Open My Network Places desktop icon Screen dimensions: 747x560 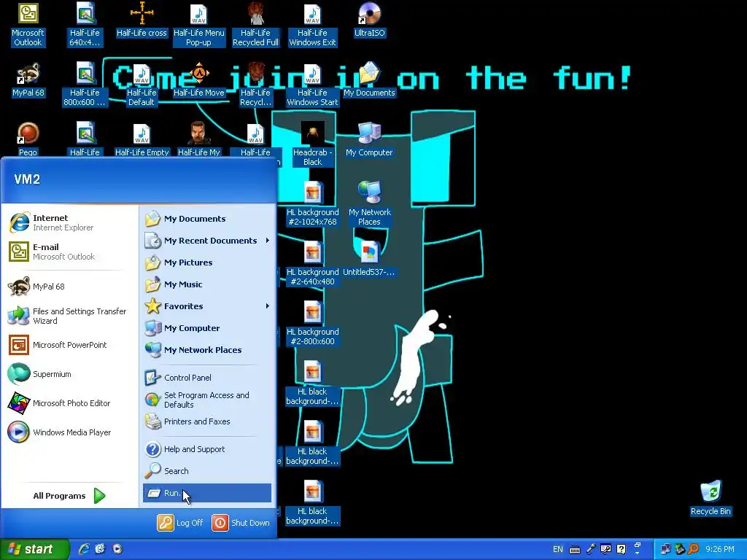369,204
